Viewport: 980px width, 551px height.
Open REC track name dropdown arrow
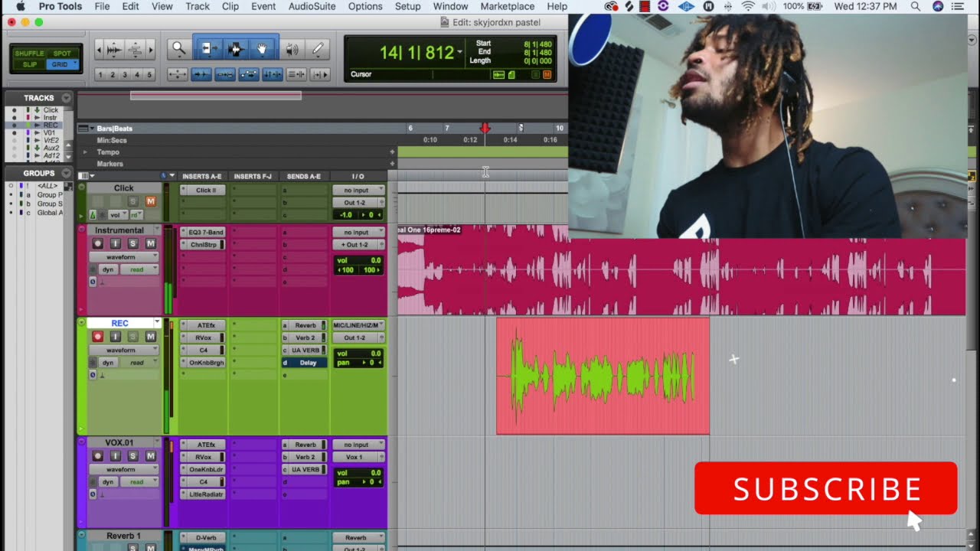click(157, 323)
